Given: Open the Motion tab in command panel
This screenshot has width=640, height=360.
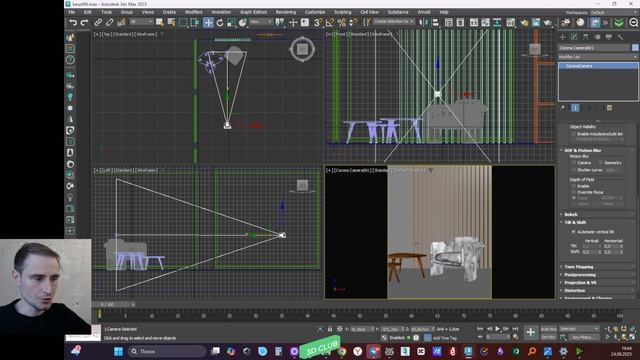Looking at the screenshot, I should coord(598,37).
